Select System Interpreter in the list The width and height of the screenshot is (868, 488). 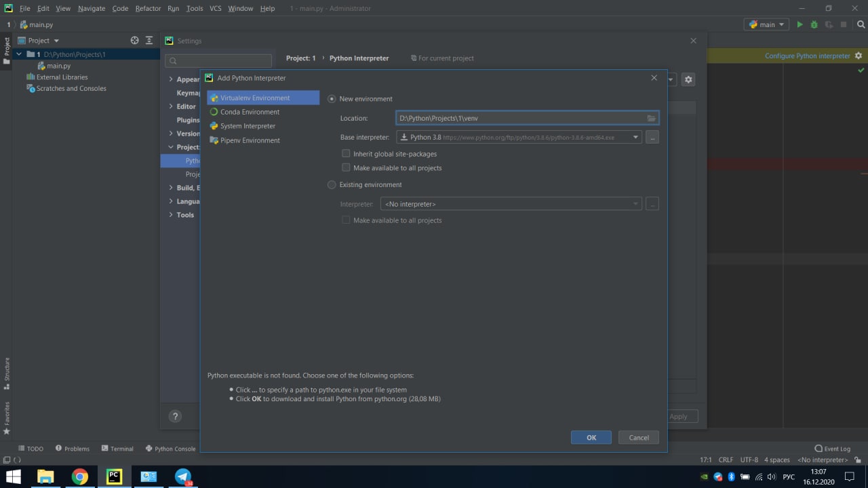click(x=263, y=126)
